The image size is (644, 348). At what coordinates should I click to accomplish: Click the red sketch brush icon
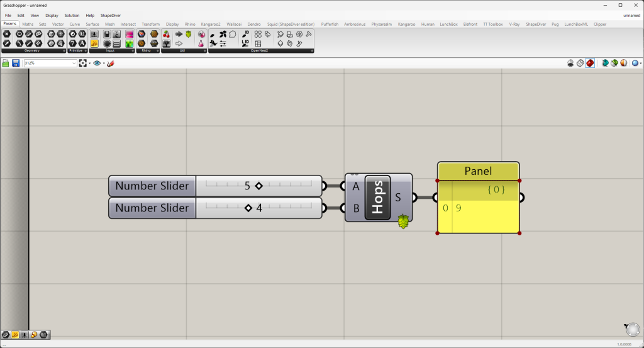click(x=111, y=63)
